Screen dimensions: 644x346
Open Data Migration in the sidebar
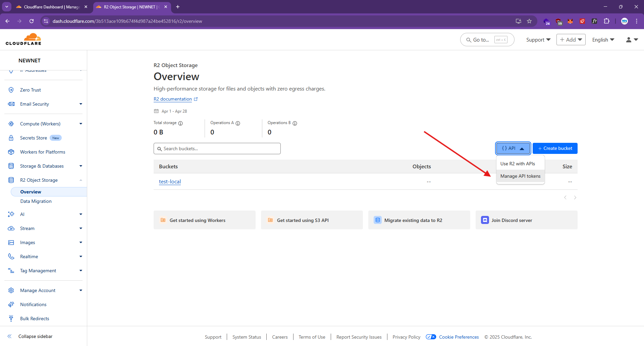click(36, 201)
